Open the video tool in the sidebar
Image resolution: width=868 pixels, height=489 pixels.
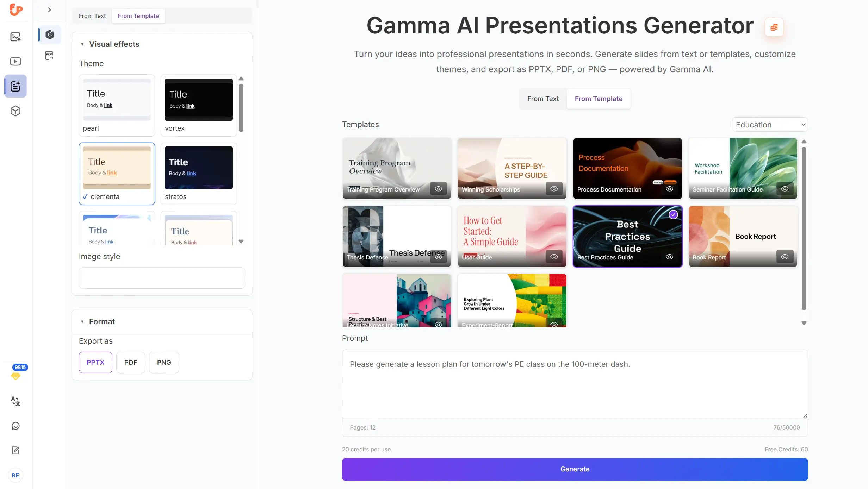coord(15,61)
